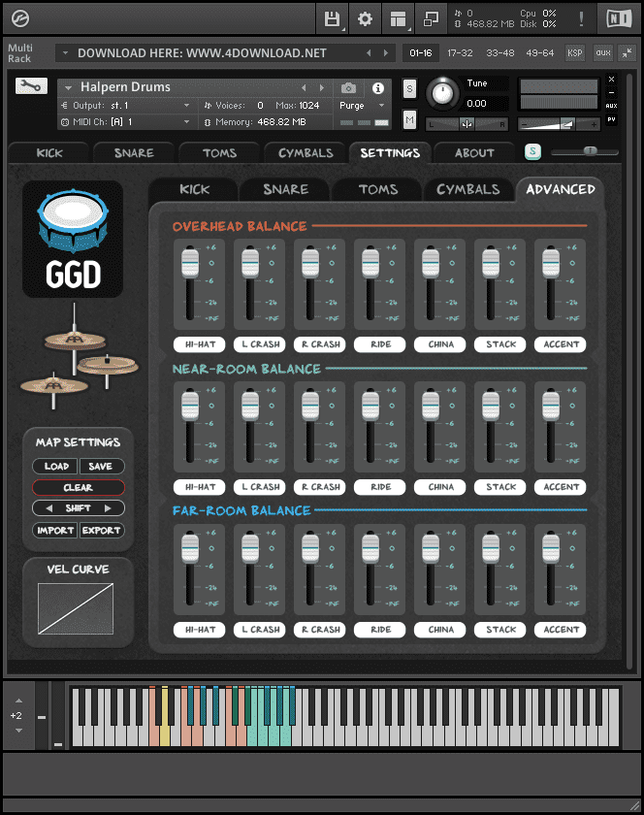Click the rack minimize arrows icon

tap(628, 52)
